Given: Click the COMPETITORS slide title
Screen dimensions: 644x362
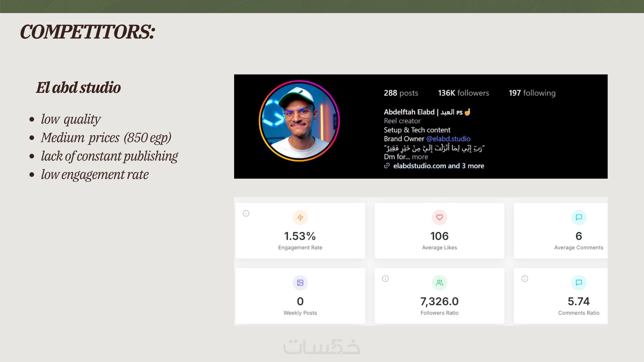Looking at the screenshot, I should pos(88,32).
